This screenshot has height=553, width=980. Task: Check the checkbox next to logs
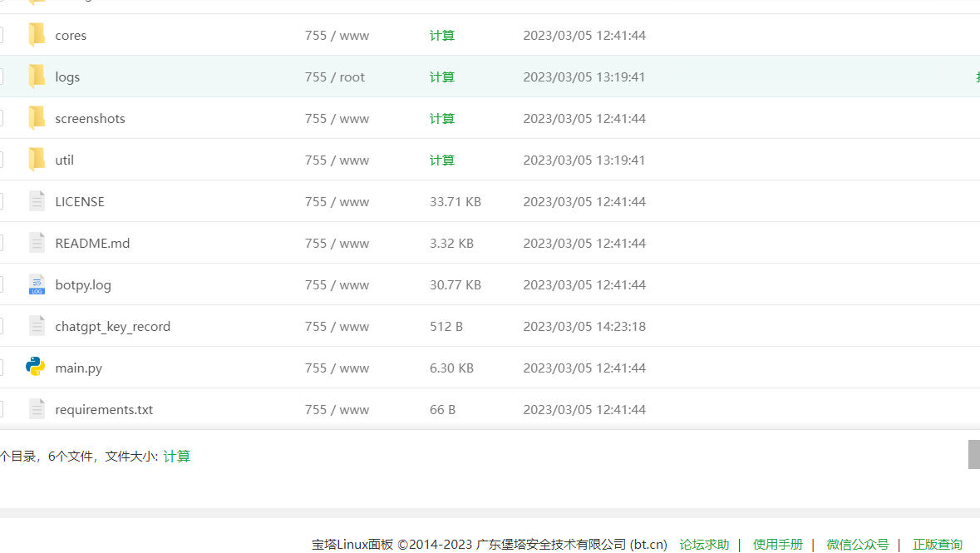point(2,77)
